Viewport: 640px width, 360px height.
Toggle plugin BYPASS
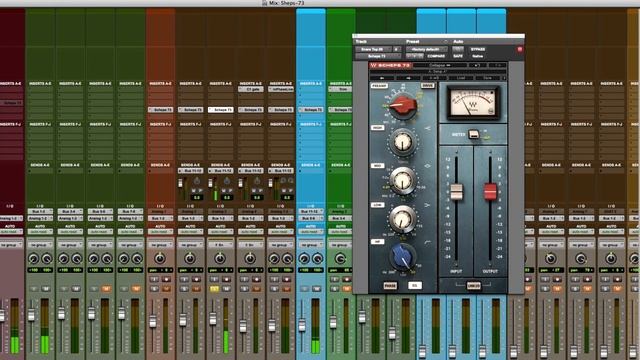(x=478, y=49)
